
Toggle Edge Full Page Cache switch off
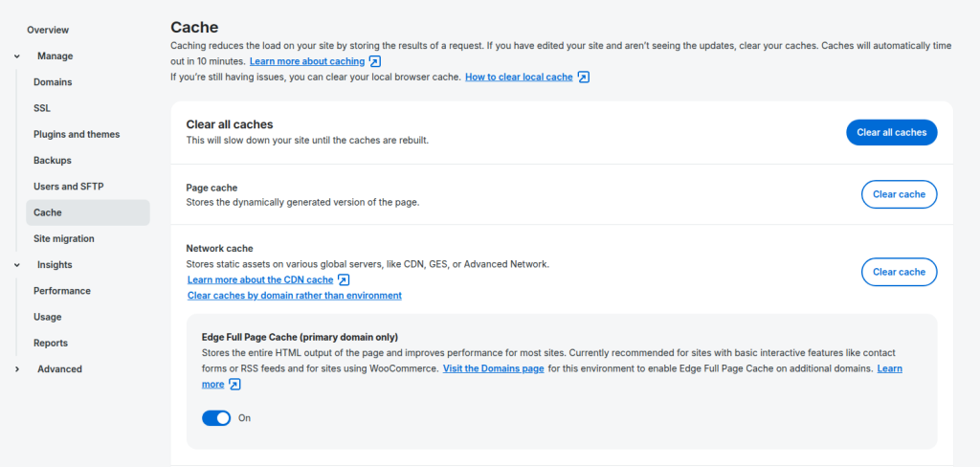pyautogui.click(x=216, y=418)
